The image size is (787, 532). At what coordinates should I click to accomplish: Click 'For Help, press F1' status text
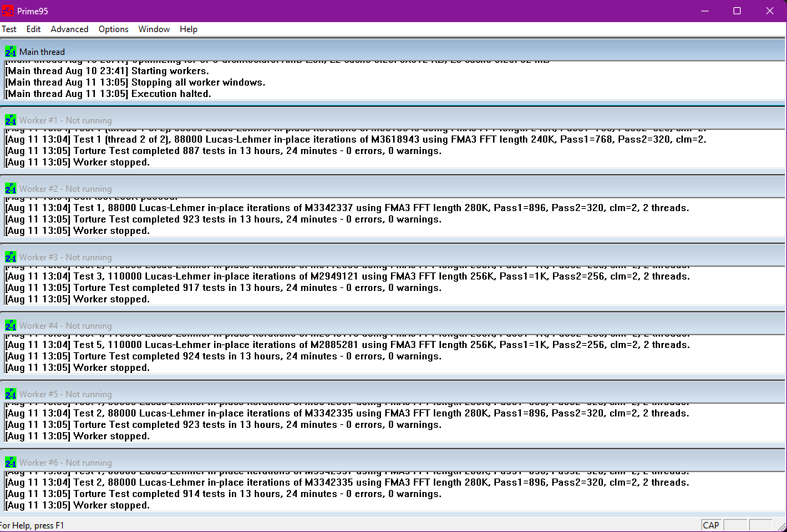click(32, 526)
